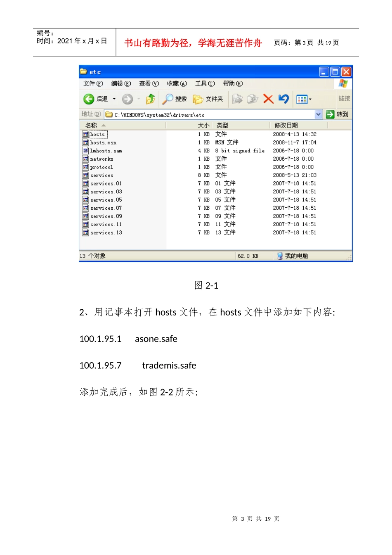
Task: Select the services.03 file icon
Action: pyautogui.click(x=85, y=192)
